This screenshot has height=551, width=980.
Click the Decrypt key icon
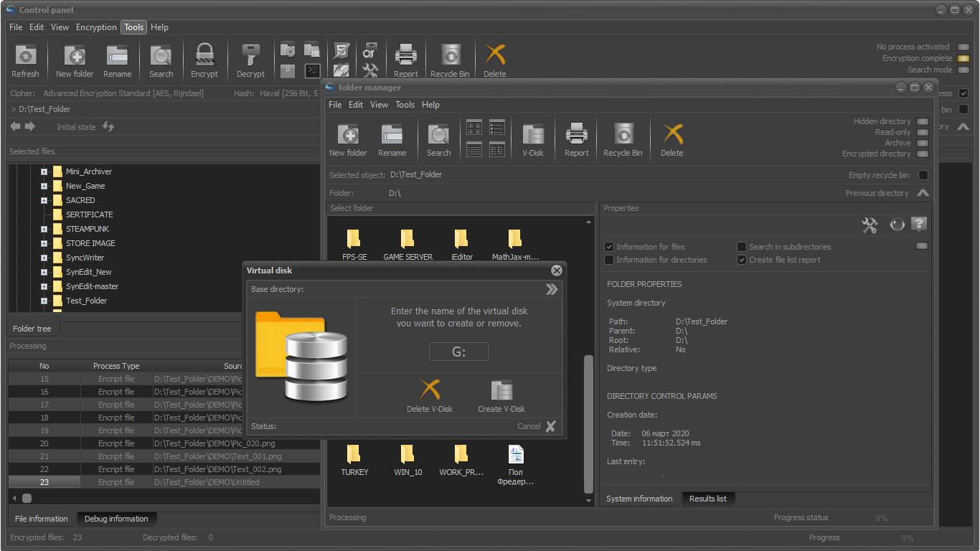pos(250,56)
